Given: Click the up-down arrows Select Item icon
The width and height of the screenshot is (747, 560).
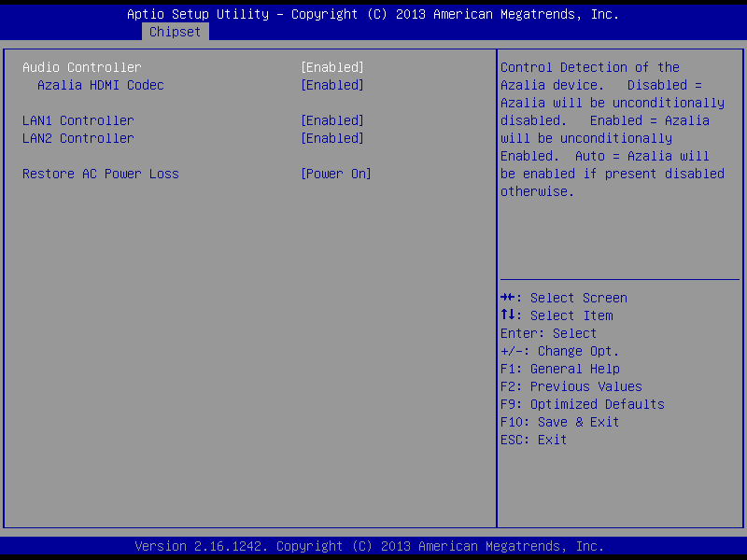Looking at the screenshot, I should coord(508,315).
